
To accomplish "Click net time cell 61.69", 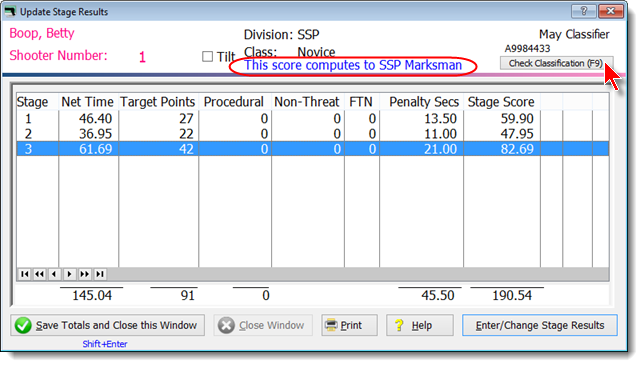I will 96,149.
